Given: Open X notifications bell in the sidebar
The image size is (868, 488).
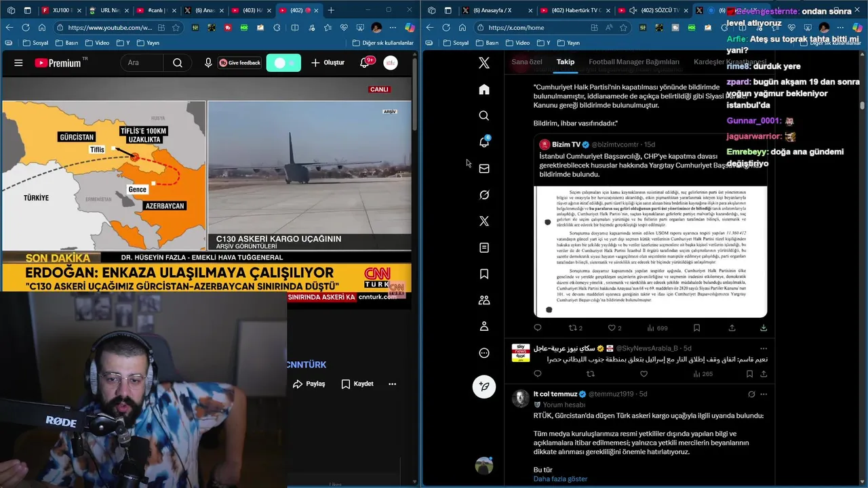Looking at the screenshot, I should pyautogui.click(x=484, y=142).
